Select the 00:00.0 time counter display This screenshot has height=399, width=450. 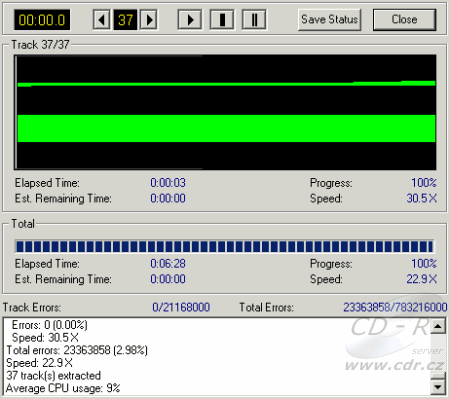[x=42, y=20]
